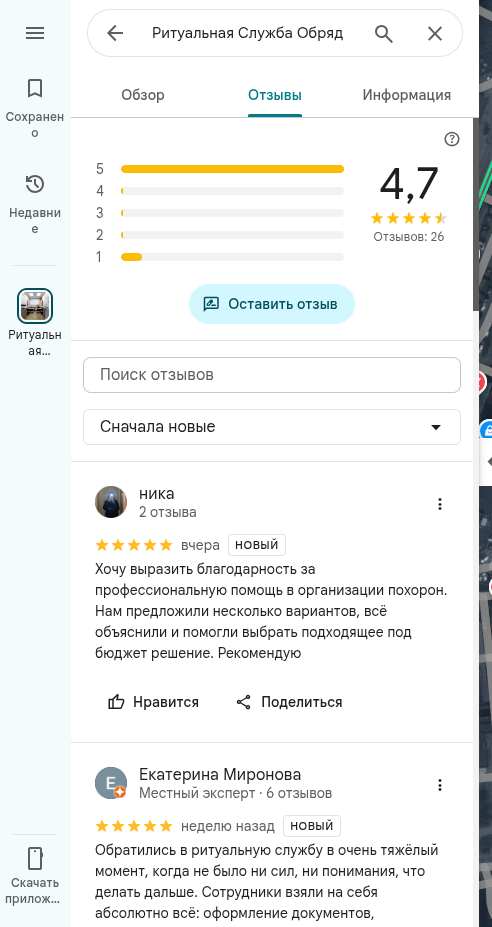Click Местный эксперт · 6 отзывов text
This screenshot has height=927, width=492.
click(x=235, y=793)
